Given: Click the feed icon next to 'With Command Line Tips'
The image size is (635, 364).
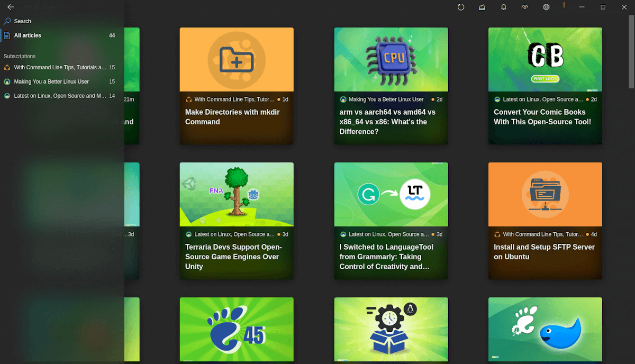Looking at the screenshot, I should pos(7,67).
